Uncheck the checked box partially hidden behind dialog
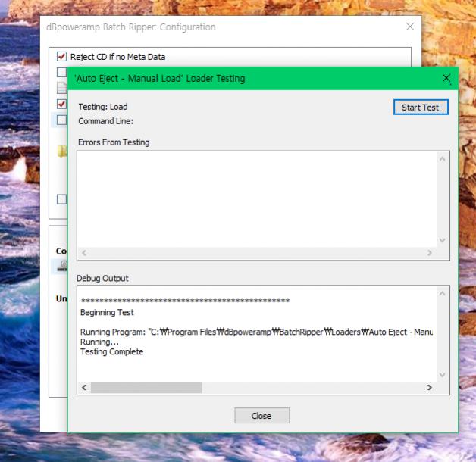 click(62, 104)
